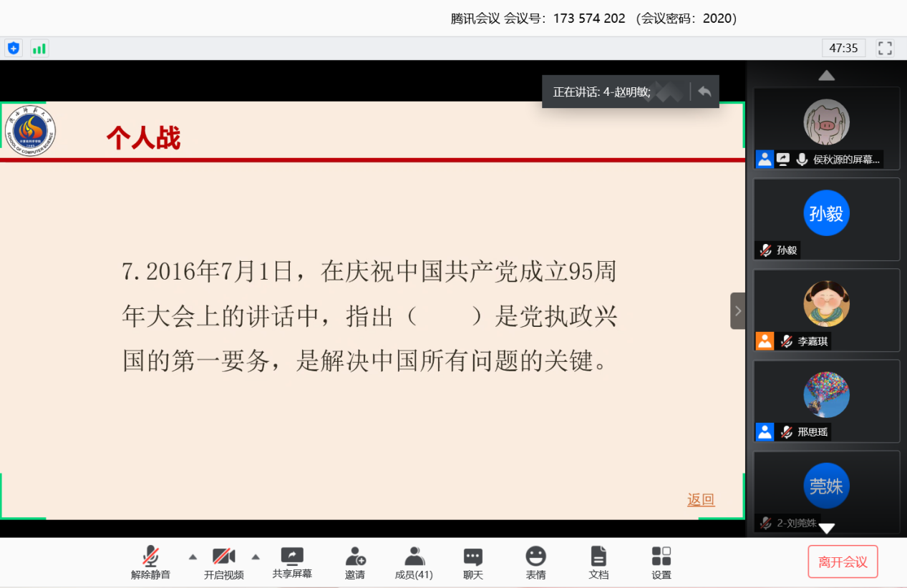Open the emoji reactions icon
This screenshot has width=907, height=588.
coord(535,563)
